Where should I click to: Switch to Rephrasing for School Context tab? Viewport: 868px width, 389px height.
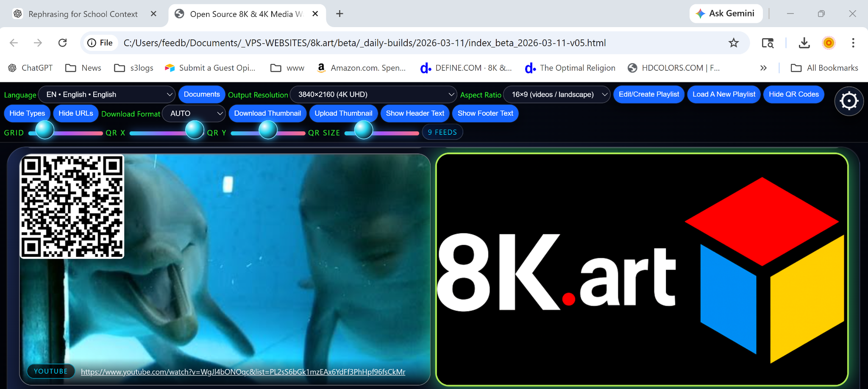[83, 14]
